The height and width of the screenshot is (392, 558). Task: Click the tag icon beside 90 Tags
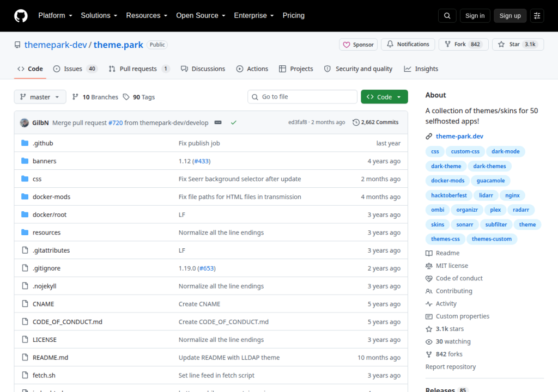coord(126,97)
